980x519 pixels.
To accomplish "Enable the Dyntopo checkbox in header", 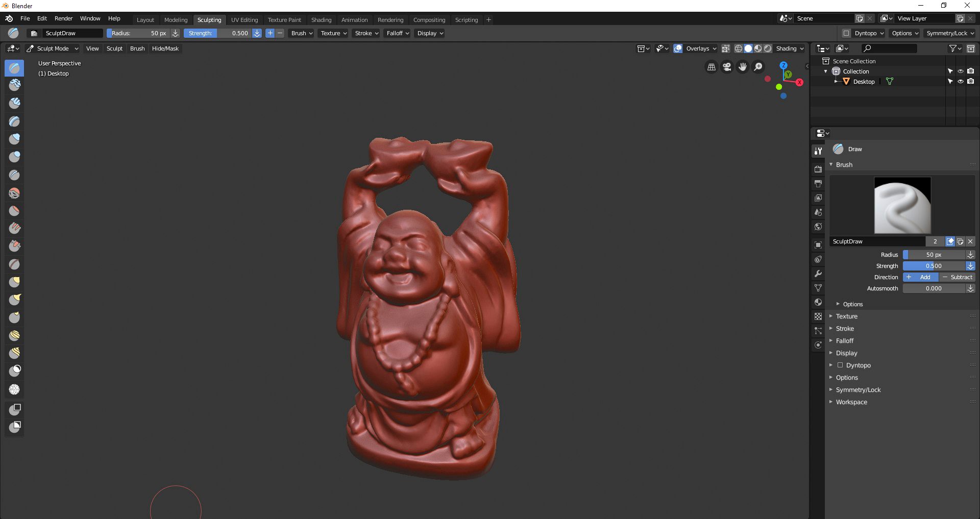I will tap(846, 33).
